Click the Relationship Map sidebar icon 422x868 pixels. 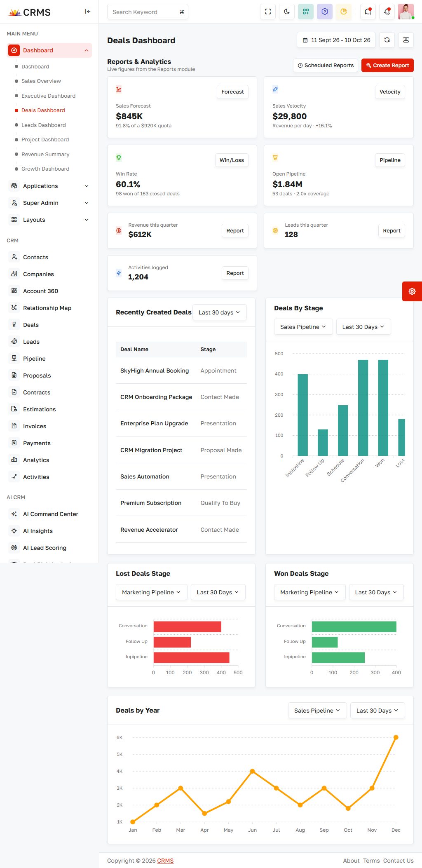point(14,308)
